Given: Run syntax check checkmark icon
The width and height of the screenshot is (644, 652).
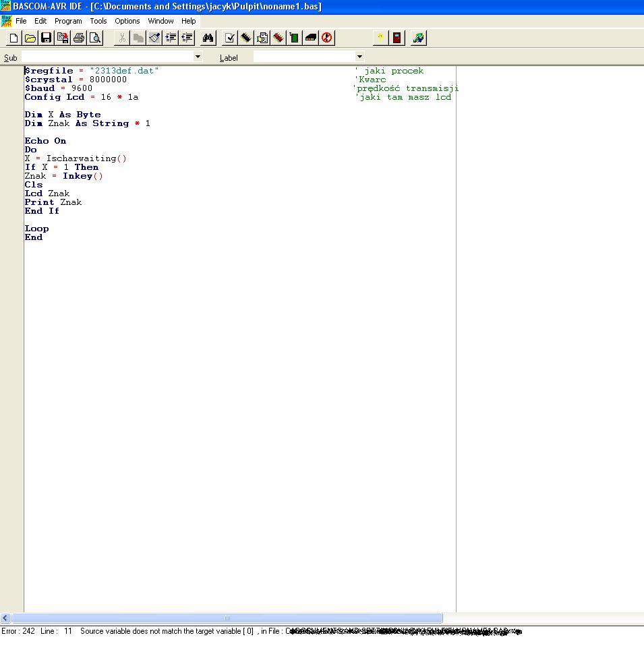Looking at the screenshot, I should 229,38.
